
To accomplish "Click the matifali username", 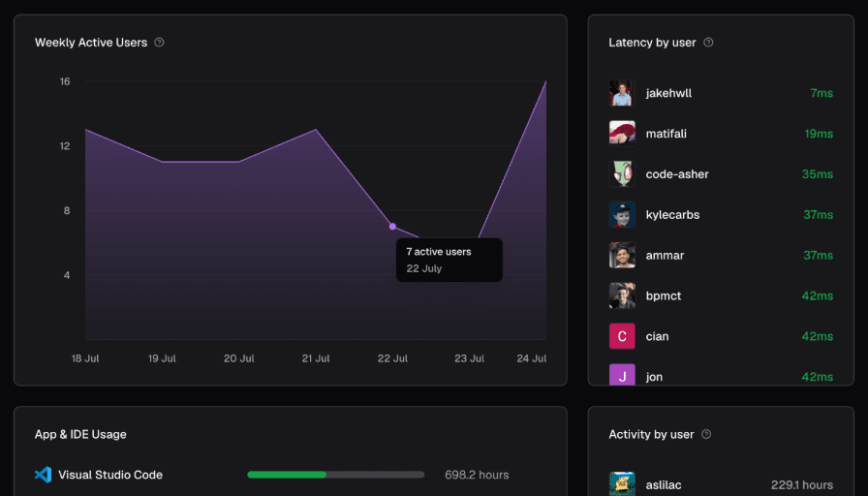I will [666, 134].
